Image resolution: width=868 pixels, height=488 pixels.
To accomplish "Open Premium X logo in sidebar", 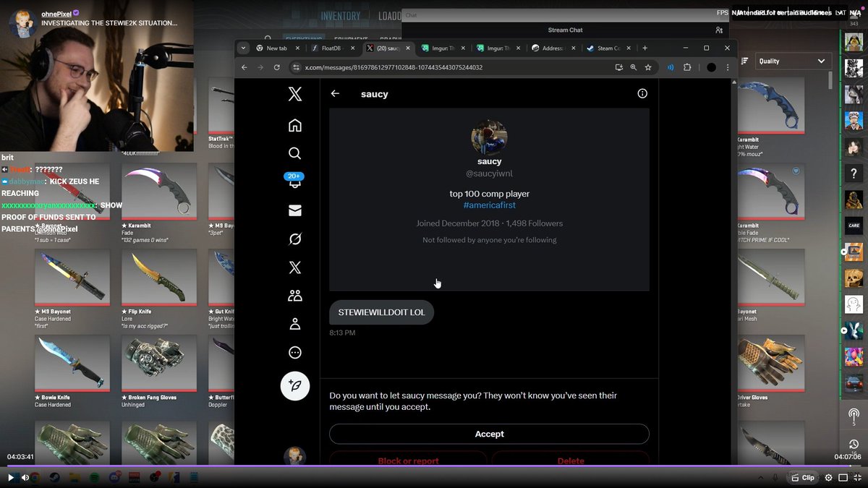I will (x=294, y=267).
